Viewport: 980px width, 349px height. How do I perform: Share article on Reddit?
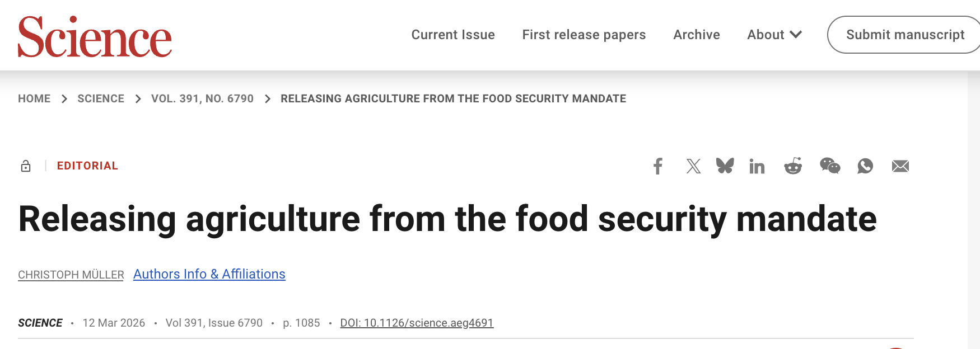[793, 166]
